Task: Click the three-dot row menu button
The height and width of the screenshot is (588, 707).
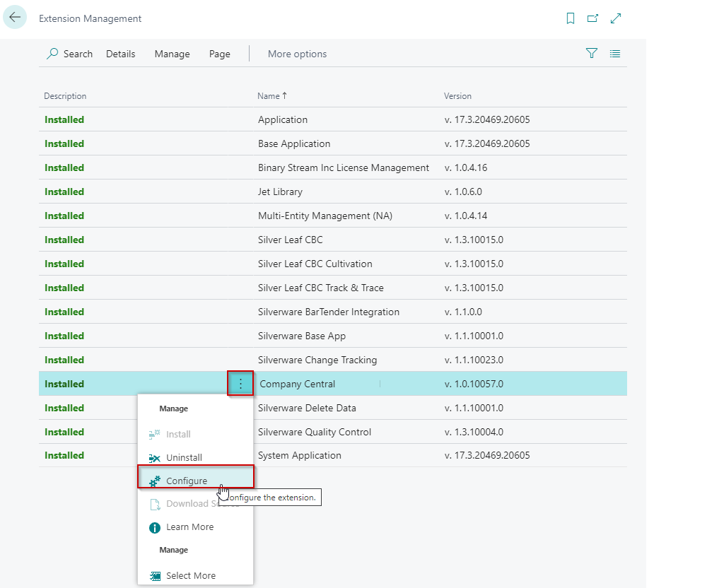Action: 240,384
